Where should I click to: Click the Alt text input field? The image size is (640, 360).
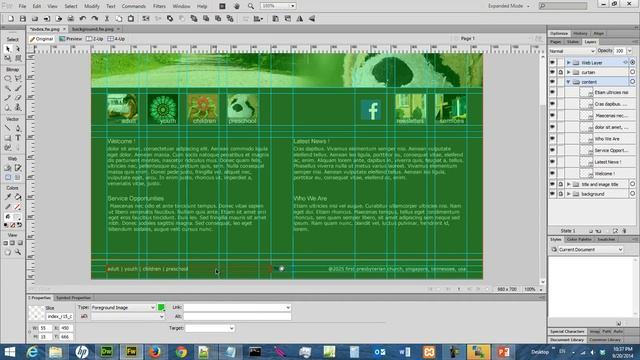(x=237, y=316)
